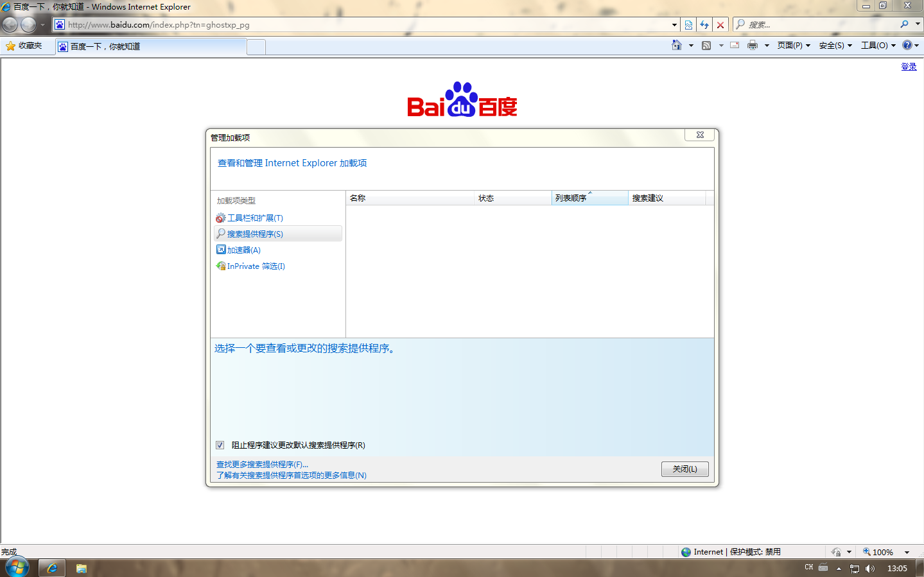Select InPrivate 筛选(I) add-on type
Viewport: 924px width, 577px height.
click(277, 266)
